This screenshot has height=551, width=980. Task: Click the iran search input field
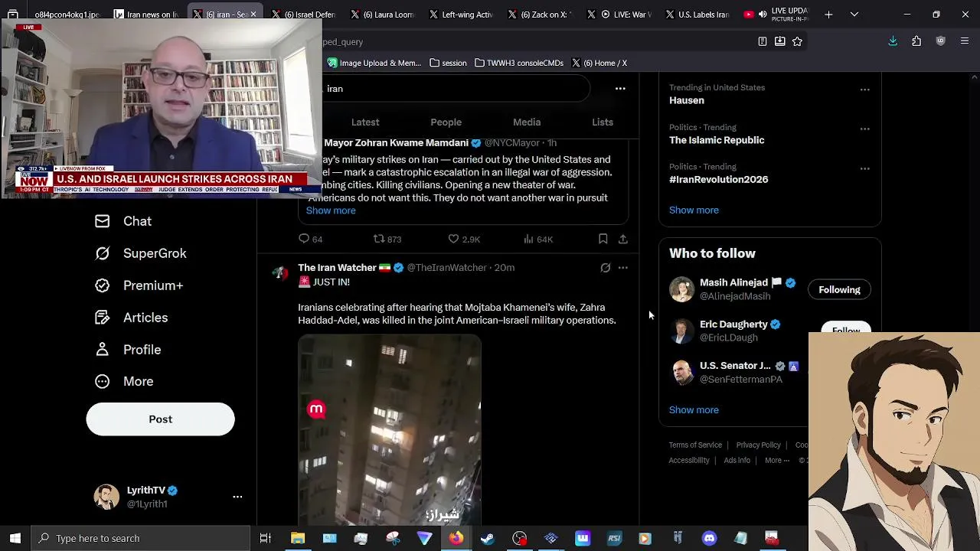click(456, 89)
